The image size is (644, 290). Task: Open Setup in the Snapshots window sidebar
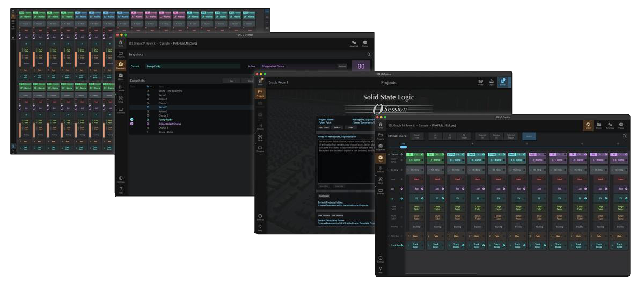coord(121,99)
